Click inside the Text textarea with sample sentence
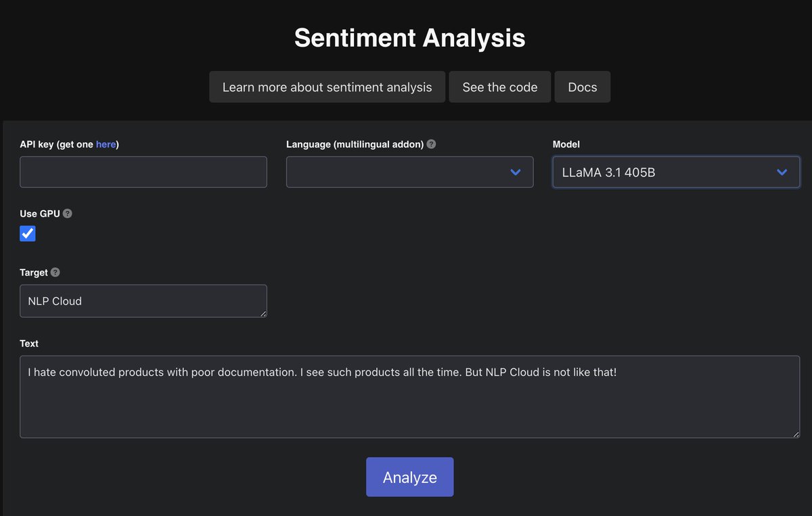Screen dimensions: 812x516 click(410, 397)
